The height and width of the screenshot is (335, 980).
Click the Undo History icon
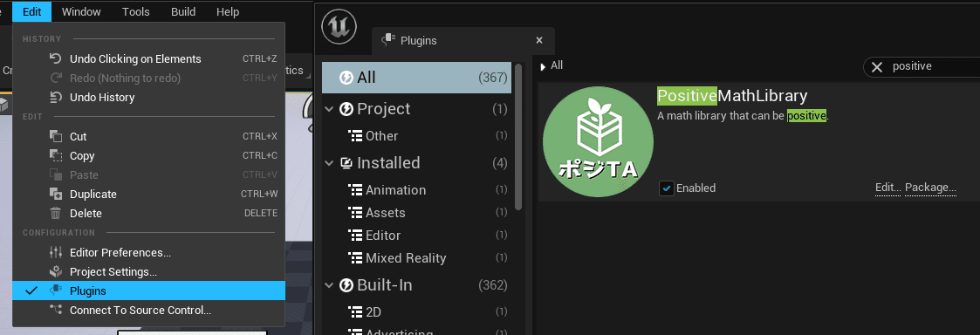tap(56, 98)
